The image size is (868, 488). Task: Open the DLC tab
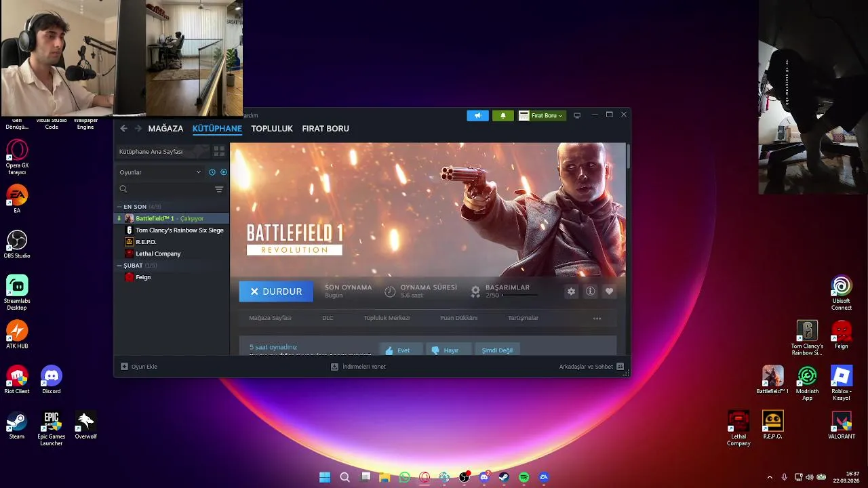328,318
